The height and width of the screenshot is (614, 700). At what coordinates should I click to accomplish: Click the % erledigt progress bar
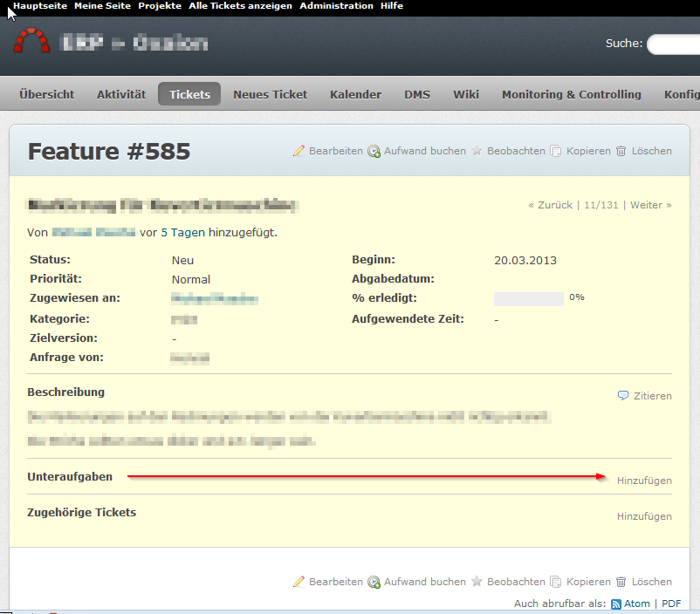pyautogui.click(x=528, y=298)
